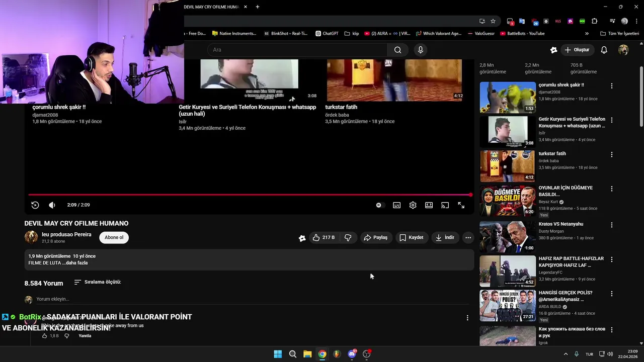The image size is (644, 362).
Task: Open a new browser tab with plus
Action: coord(258,7)
